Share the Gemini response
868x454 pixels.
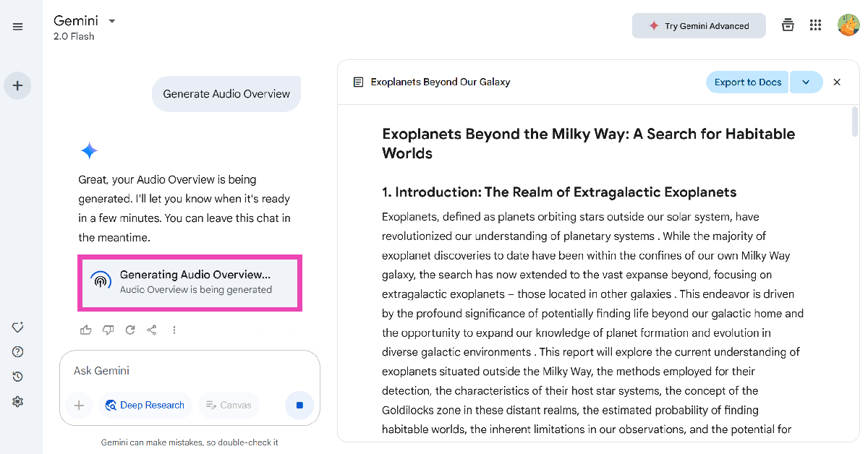pos(152,330)
